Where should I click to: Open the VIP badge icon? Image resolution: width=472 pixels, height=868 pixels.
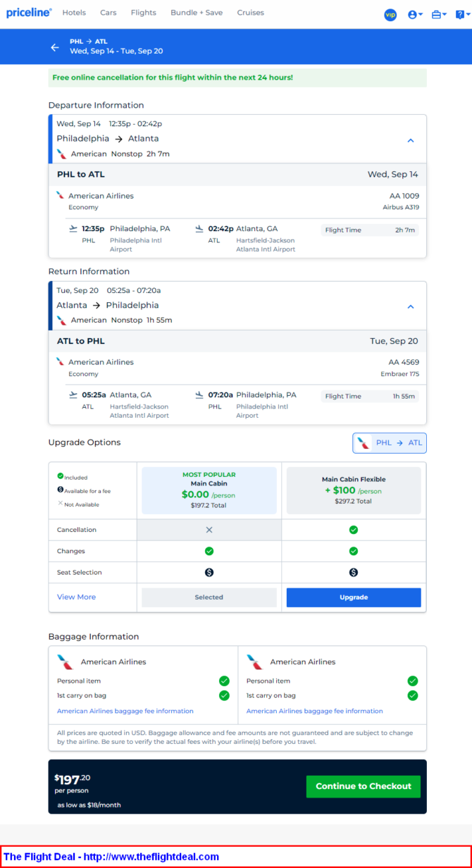click(x=390, y=14)
